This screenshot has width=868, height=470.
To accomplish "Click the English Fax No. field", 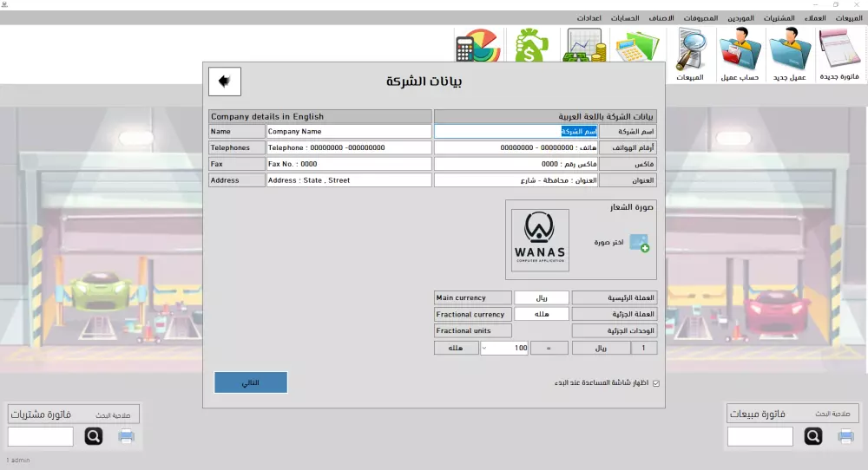I will click(x=349, y=164).
